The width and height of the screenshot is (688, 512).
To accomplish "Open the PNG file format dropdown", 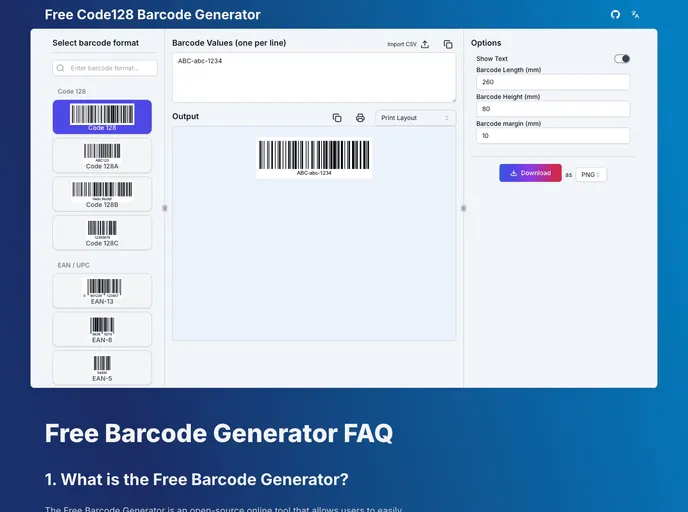I will click(591, 175).
